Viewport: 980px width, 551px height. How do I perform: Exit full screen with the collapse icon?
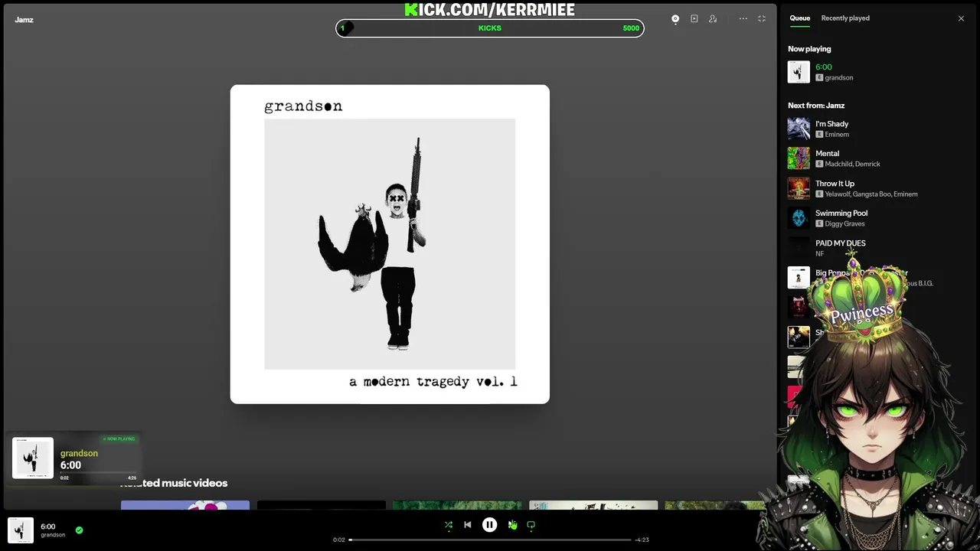[x=762, y=18]
